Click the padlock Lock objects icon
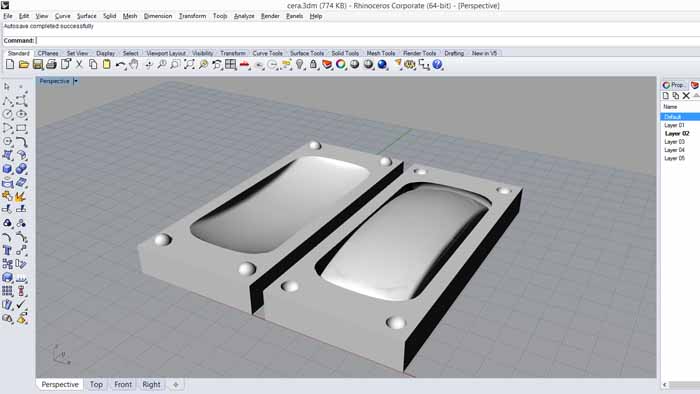 pos(313,65)
